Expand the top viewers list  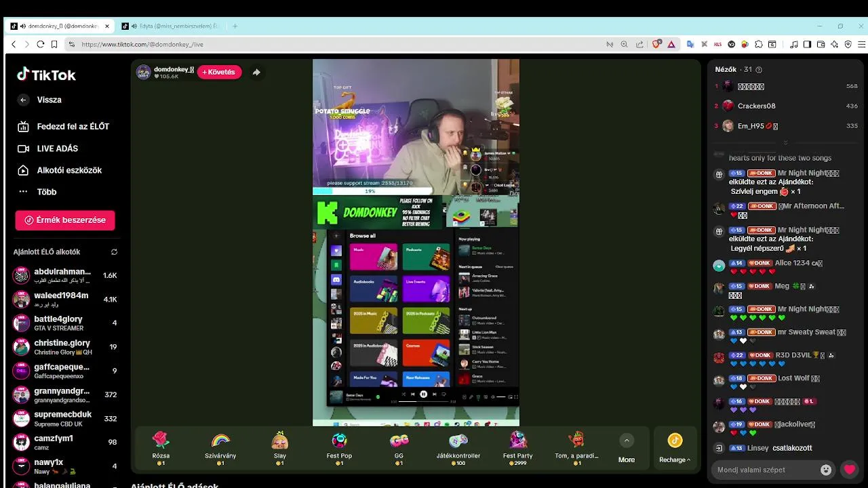coord(785,142)
